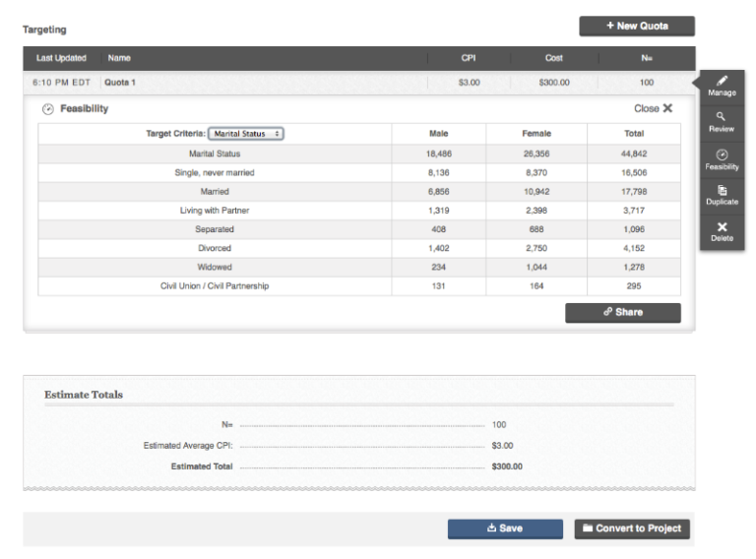Viewport: 756px width, 559px height.
Task: Add a quota with New Quota button
Action: click(637, 26)
